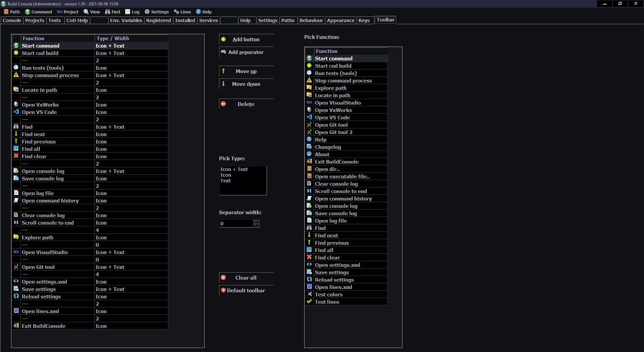This screenshot has width=644, height=352.
Task: Select 'Find next' row in left table
Action: point(90,134)
